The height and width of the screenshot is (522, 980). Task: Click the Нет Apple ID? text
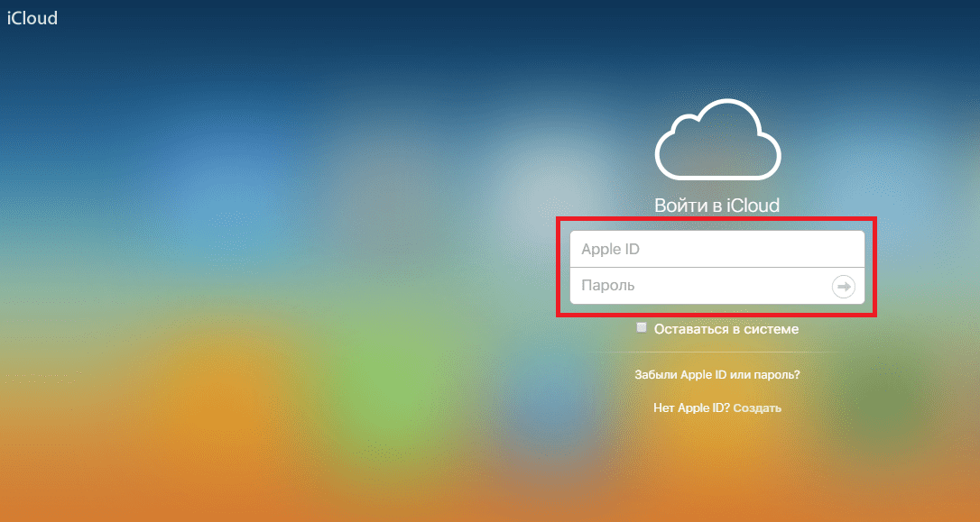[692, 408]
